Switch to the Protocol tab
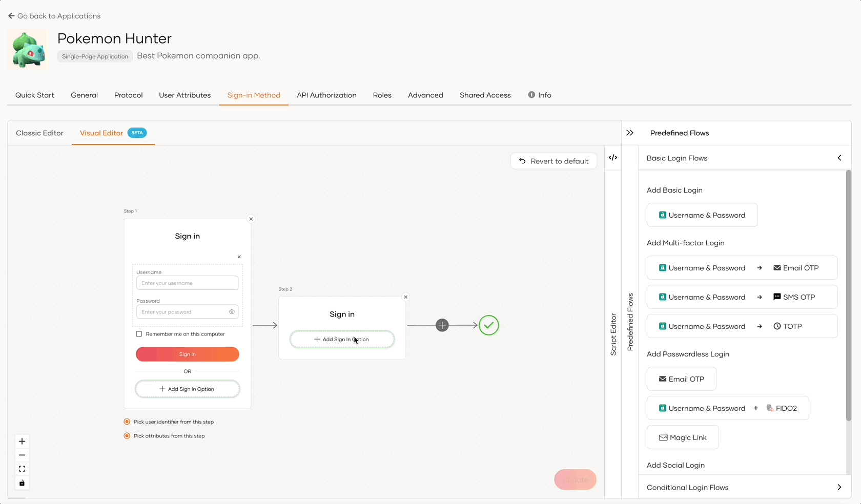The height and width of the screenshot is (504, 861). (x=129, y=95)
